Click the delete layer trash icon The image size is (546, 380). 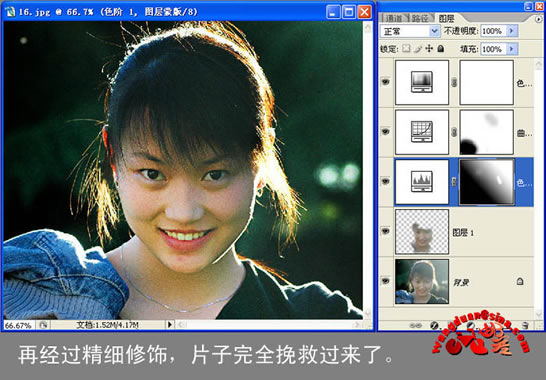coord(525,325)
